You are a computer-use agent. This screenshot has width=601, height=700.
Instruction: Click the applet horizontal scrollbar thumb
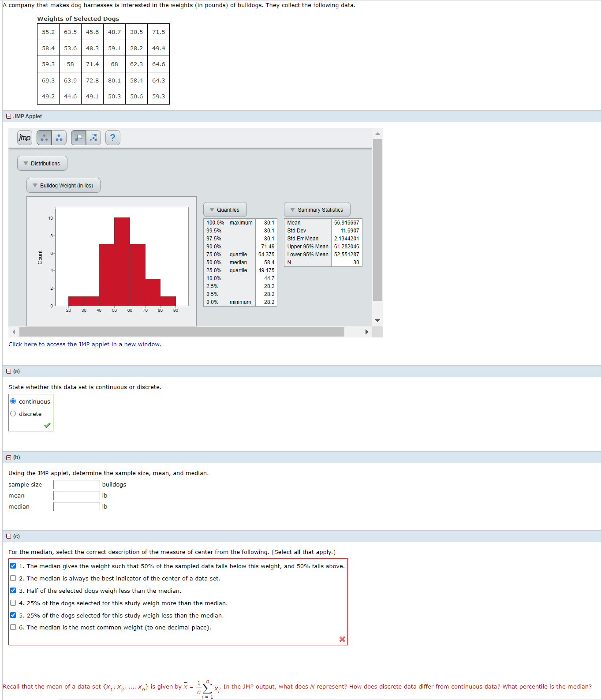[x=182, y=332]
